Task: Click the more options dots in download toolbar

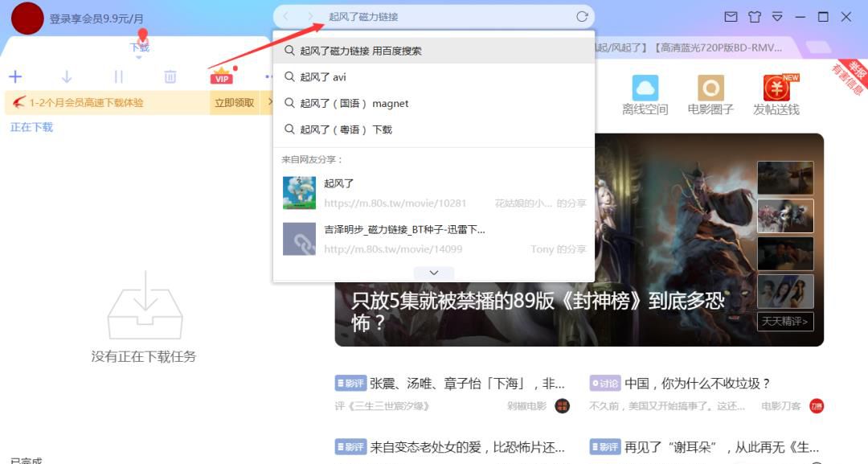Action: pos(268,76)
